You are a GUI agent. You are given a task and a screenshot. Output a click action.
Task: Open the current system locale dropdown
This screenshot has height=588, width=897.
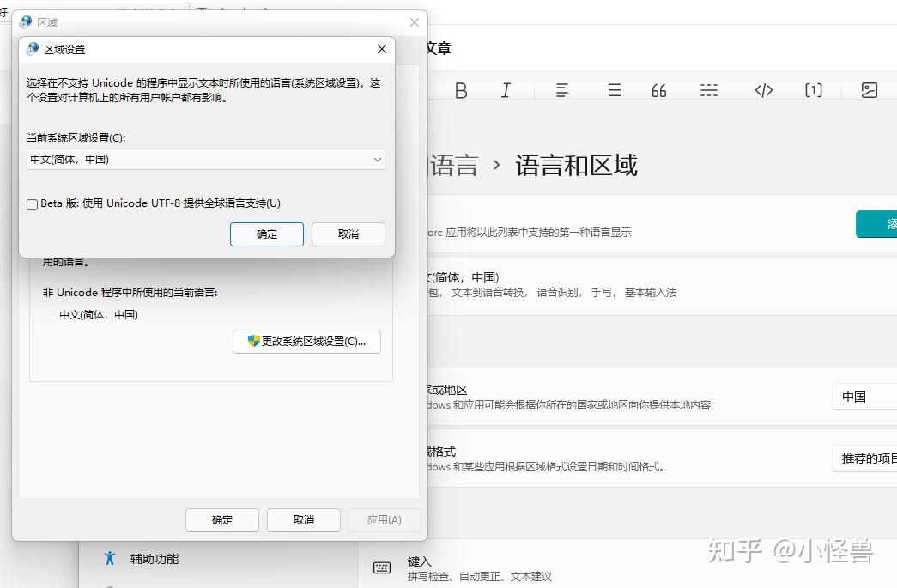(x=205, y=160)
